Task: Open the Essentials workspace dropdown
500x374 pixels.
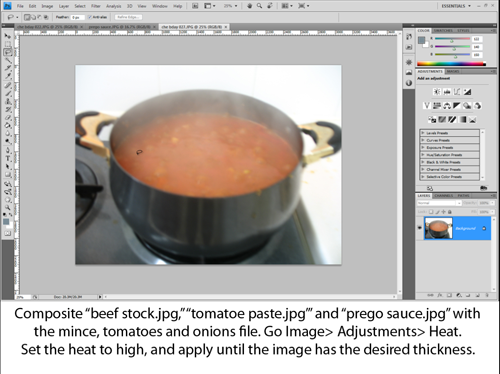Action: pos(456,6)
